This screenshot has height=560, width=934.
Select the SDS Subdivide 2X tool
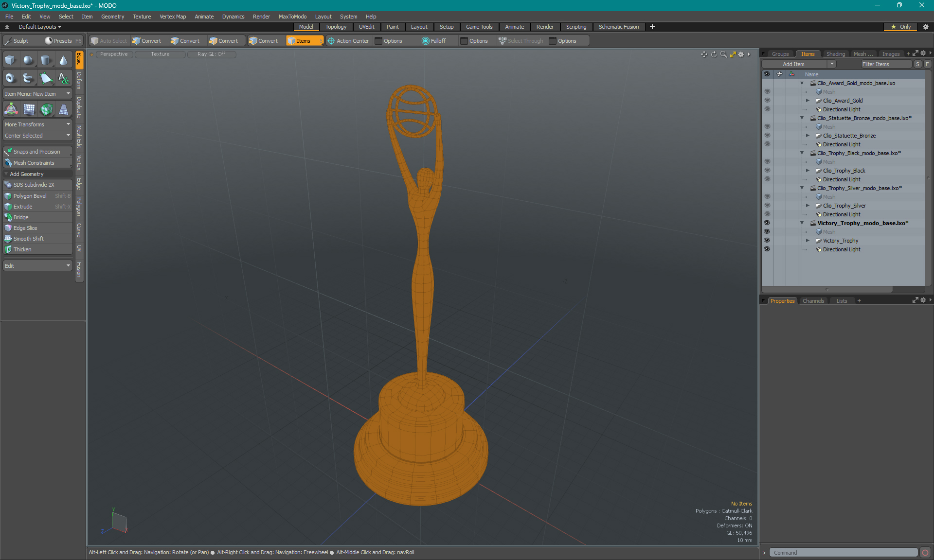pyautogui.click(x=36, y=185)
